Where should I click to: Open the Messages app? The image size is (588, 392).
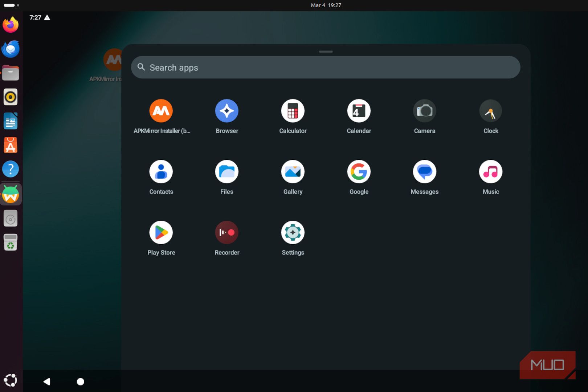[x=425, y=172]
